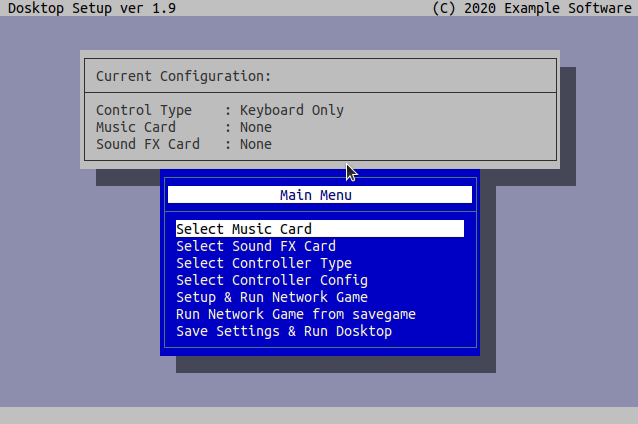The width and height of the screenshot is (638, 424).
Task: Choose Select Sound FX Card
Action: pyautogui.click(x=320, y=246)
